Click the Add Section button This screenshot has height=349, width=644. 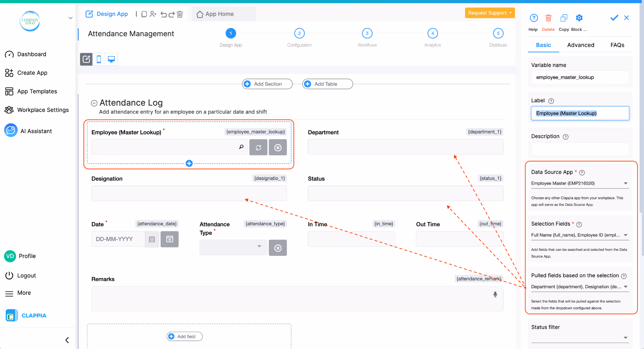[267, 84]
